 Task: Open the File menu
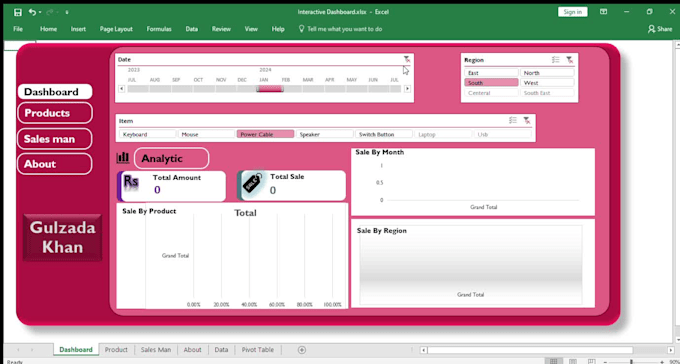[18, 29]
